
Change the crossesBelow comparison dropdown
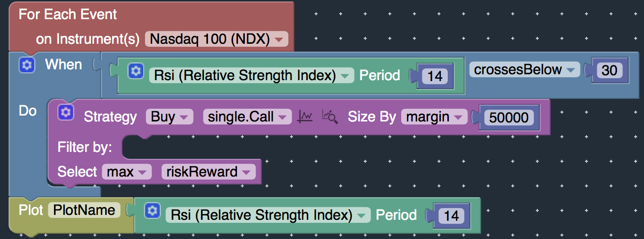point(525,69)
